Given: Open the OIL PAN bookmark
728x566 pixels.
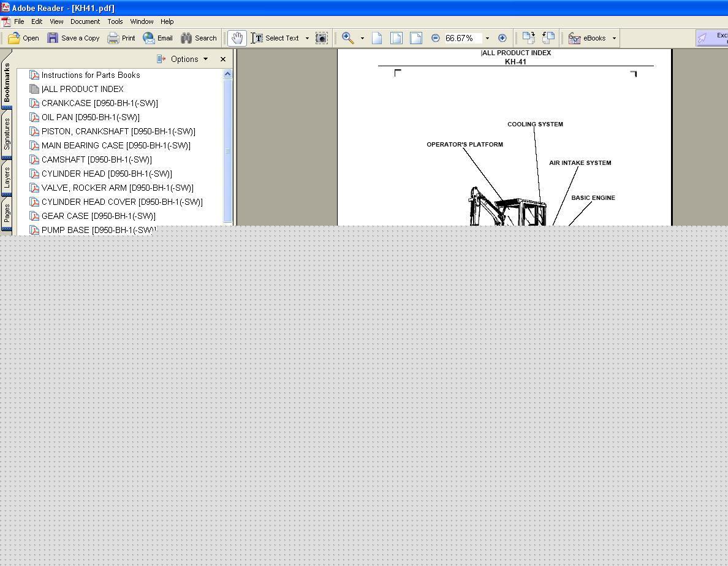Looking at the screenshot, I should pos(90,118).
